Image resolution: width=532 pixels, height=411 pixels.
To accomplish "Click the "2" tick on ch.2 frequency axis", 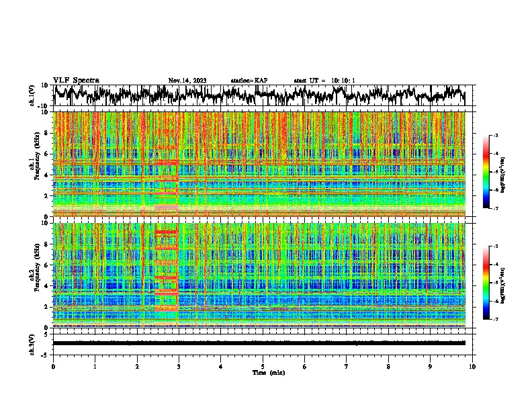I will (x=47, y=307).
